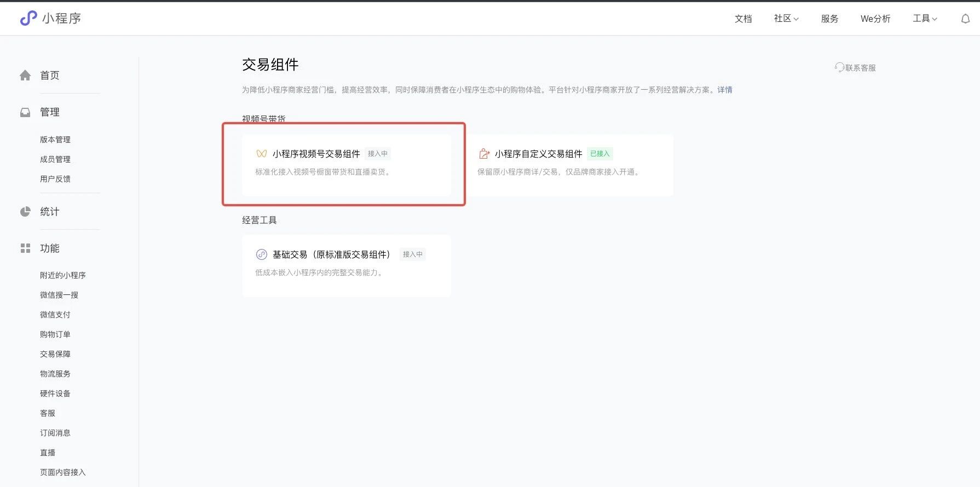Open 服务 in top navigation
This screenshot has height=487, width=980.
829,19
